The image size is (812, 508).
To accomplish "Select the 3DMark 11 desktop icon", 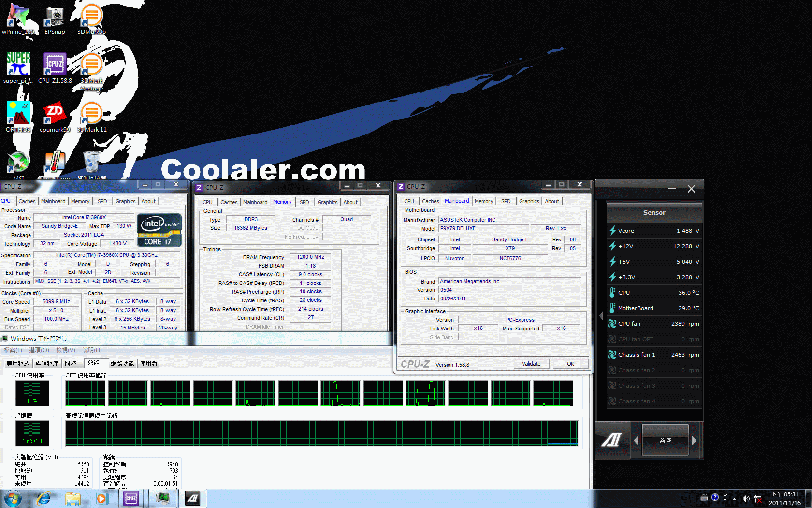I will [91, 117].
